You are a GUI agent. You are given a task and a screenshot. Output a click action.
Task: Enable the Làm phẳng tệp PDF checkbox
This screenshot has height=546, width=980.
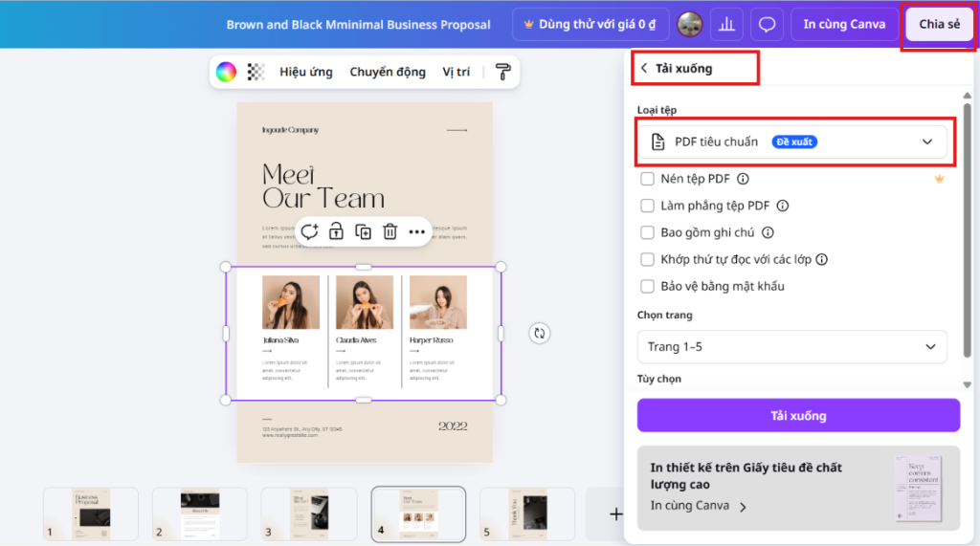pos(648,206)
